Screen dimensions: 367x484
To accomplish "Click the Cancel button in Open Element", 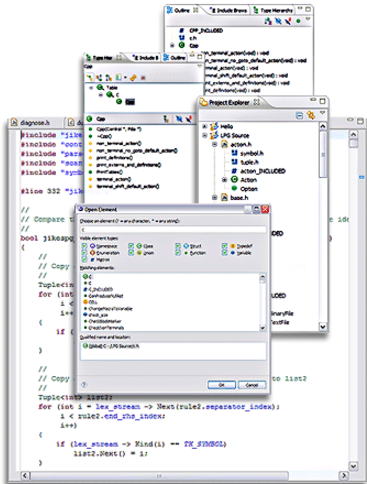I will 252,385.
